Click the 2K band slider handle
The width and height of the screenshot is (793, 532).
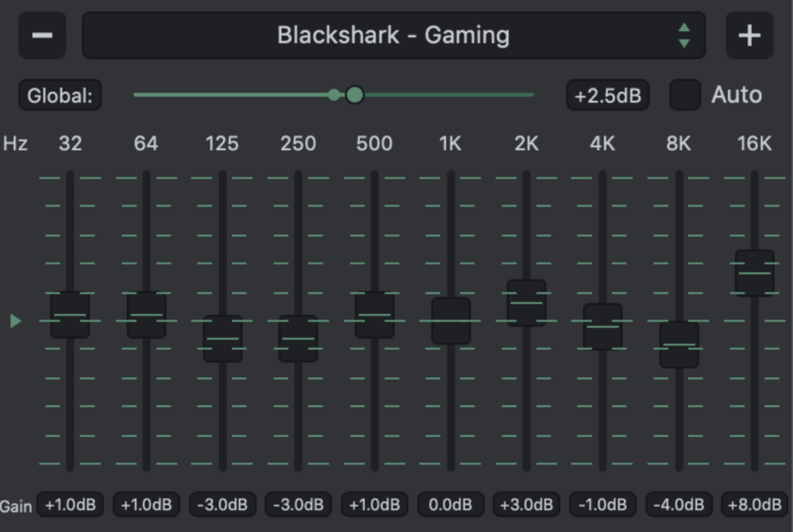527,303
